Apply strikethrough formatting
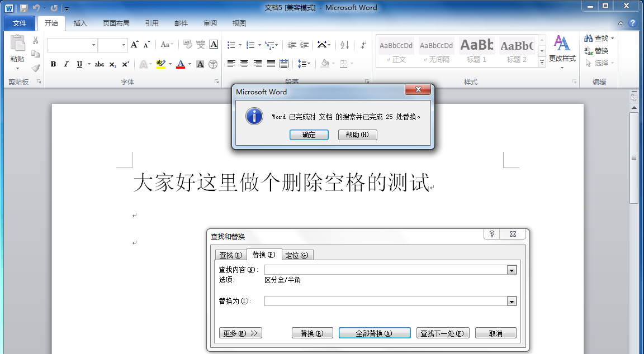The width and height of the screenshot is (644, 354). click(x=100, y=64)
